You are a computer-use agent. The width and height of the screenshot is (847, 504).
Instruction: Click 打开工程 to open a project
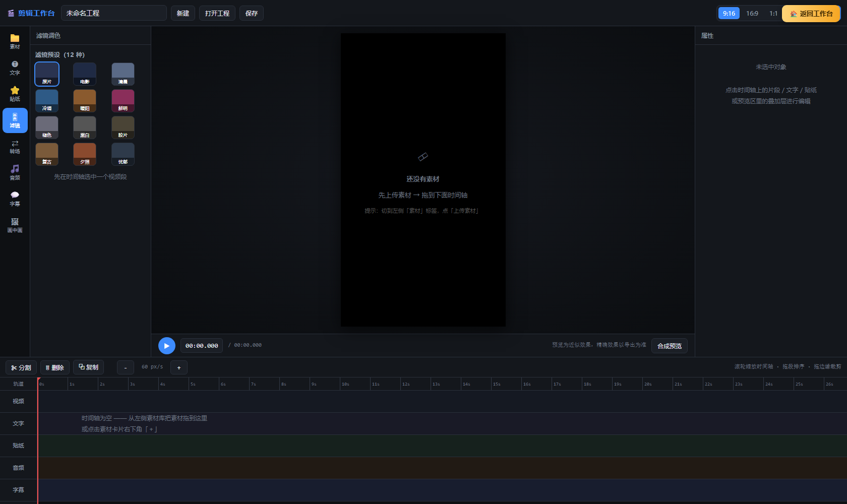[217, 13]
